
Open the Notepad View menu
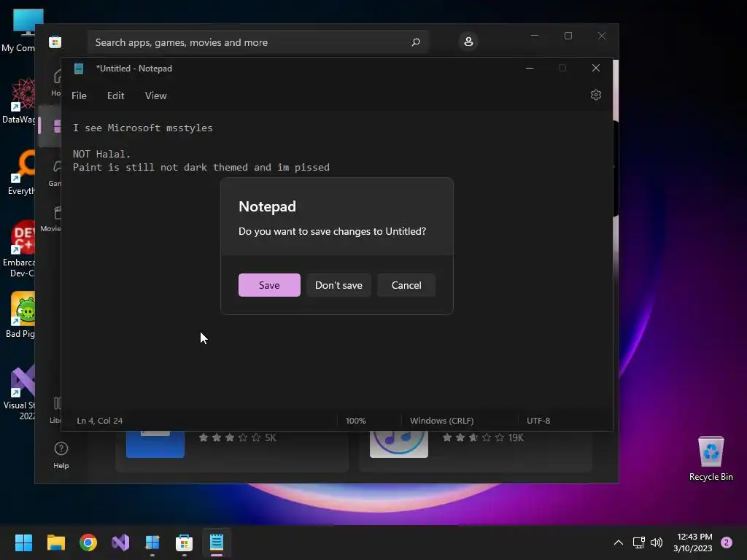point(156,96)
